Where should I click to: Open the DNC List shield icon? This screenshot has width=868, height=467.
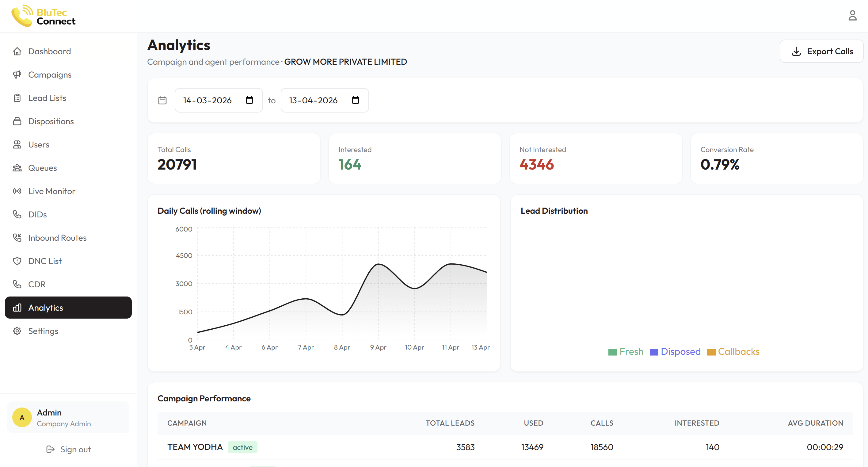coord(17,261)
